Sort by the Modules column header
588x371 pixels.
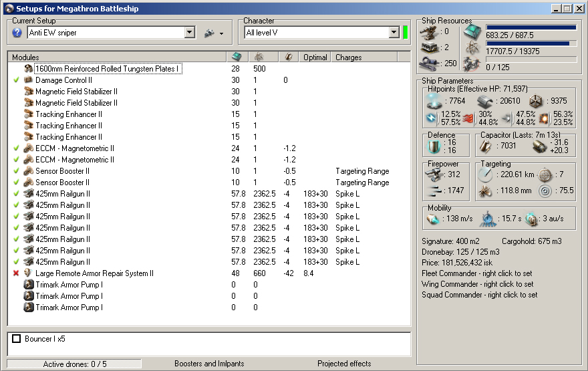117,57
